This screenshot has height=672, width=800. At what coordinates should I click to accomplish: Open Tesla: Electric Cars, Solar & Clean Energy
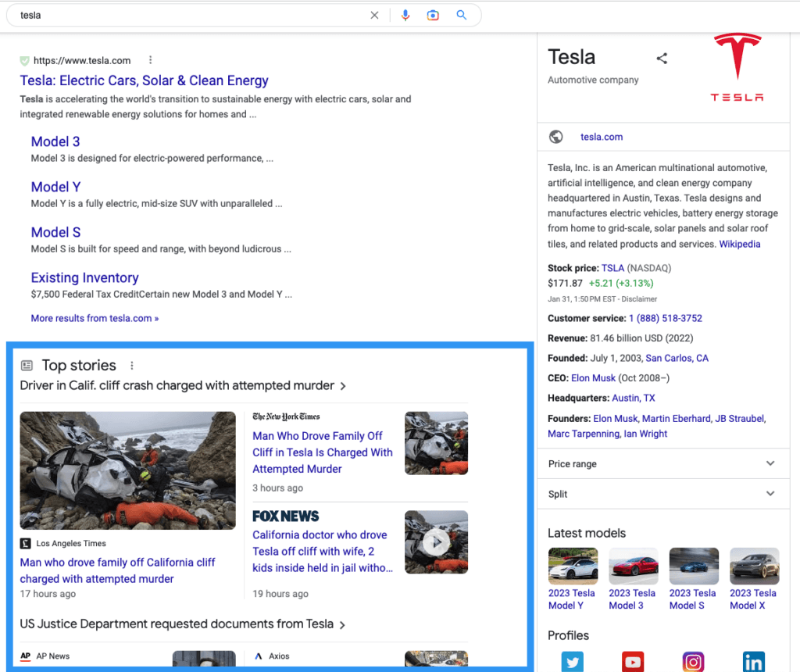pos(144,80)
